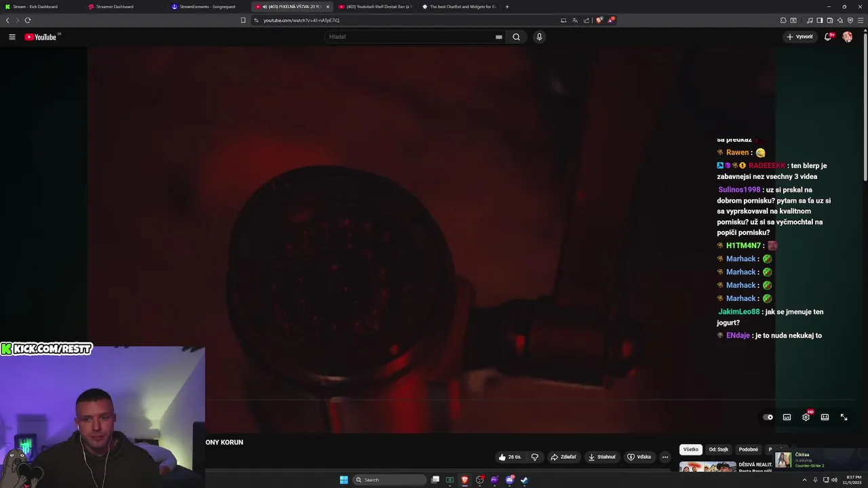868x488 pixels.
Task: Like the video with 26 tis.
Action: coord(510,457)
